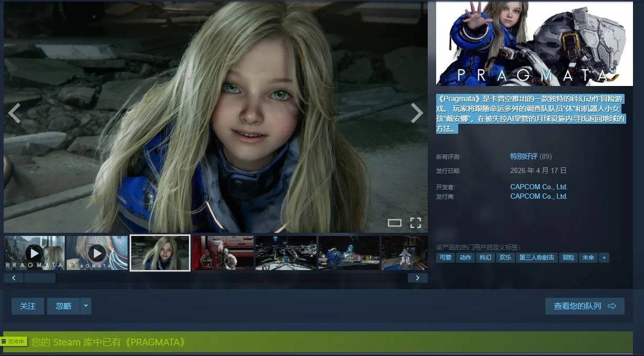Go to previous screenshot with left arrow
The image size is (644, 356).
pyautogui.click(x=14, y=113)
